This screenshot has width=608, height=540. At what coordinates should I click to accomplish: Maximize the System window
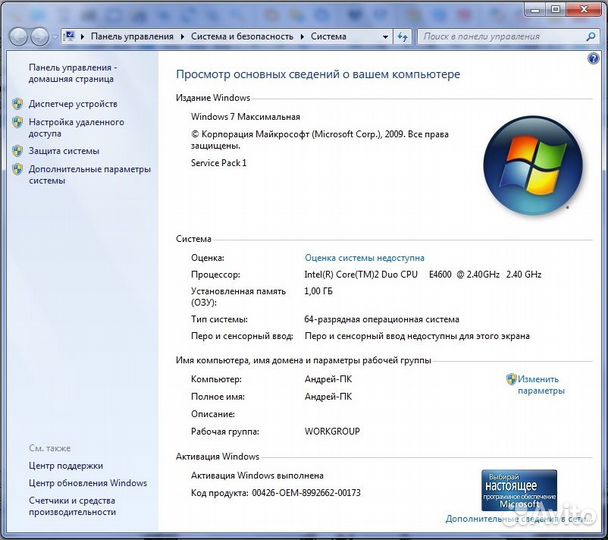coord(556,9)
